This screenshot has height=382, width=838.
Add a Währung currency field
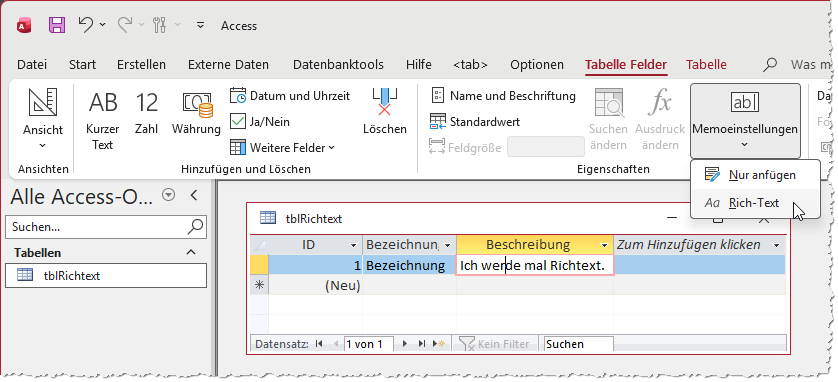click(196, 113)
